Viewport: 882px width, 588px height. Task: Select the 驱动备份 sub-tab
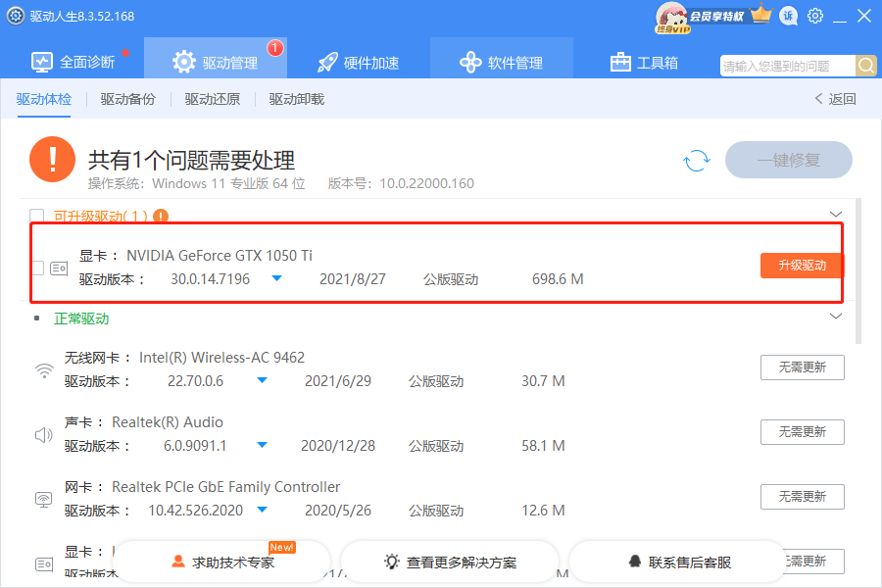[x=127, y=99]
